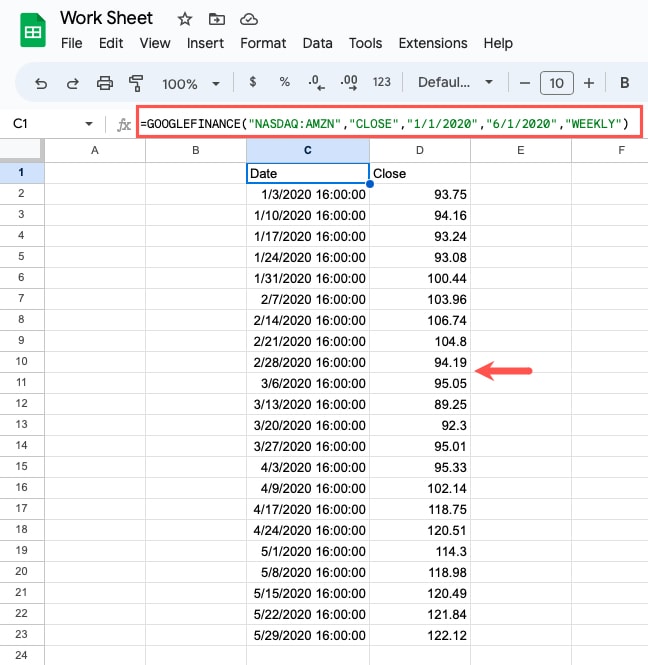The image size is (648, 665).
Task: Click the move to folder icon
Action: click(x=217, y=19)
